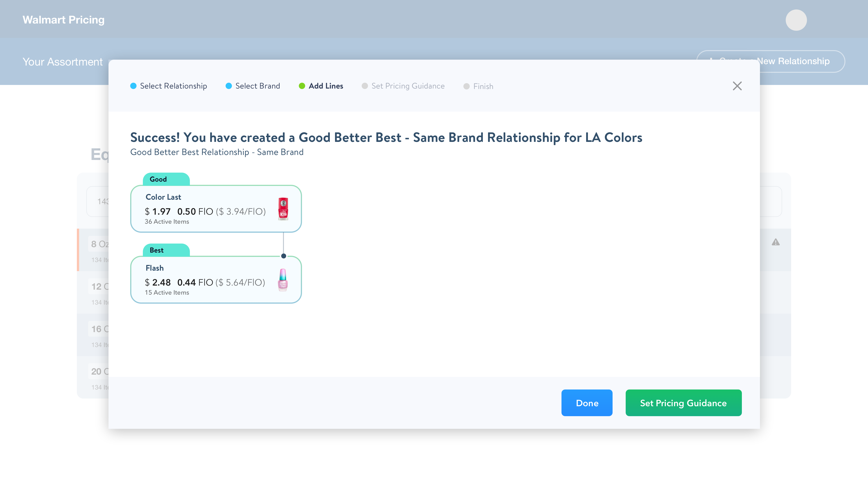Click the success heading for LA Colors
This screenshot has width=868, height=488.
click(386, 137)
